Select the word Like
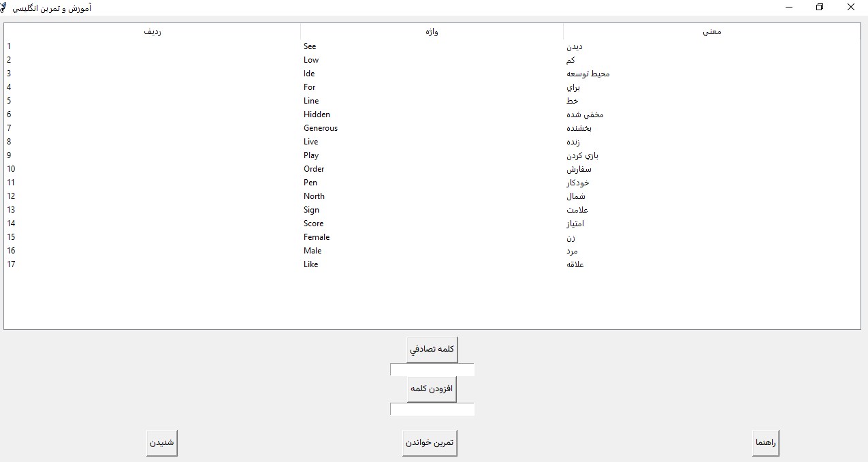 [310, 264]
